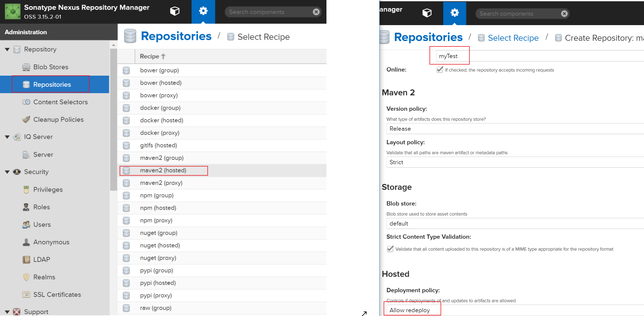Select the bower (group) recipe
Viewport: 644px width, 316px height.
222,70
